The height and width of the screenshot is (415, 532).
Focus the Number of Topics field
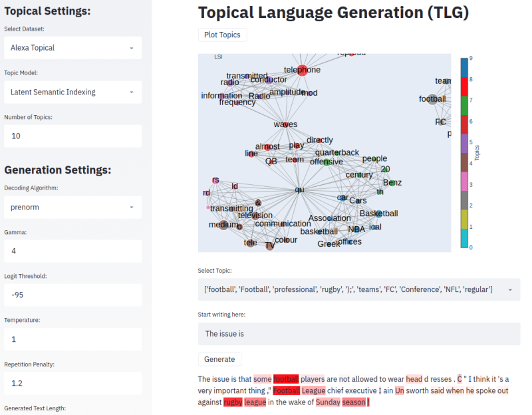(x=72, y=136)
